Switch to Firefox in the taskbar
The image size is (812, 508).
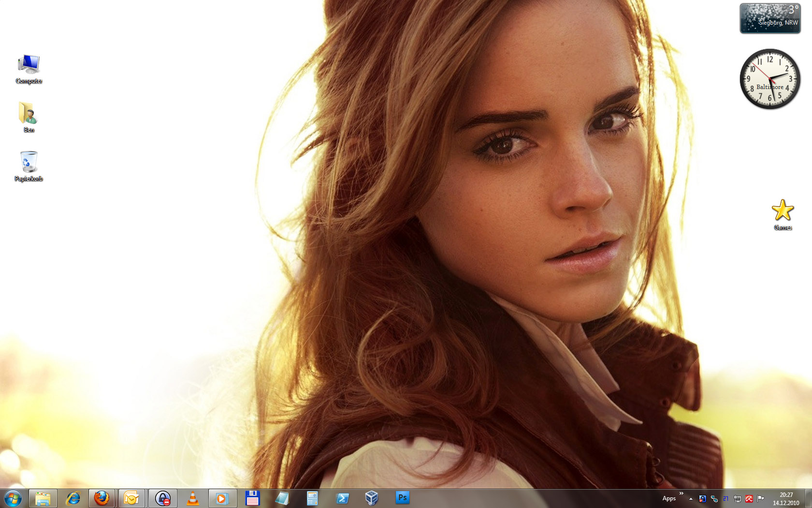pyautogui.click(x=101, y=498)
